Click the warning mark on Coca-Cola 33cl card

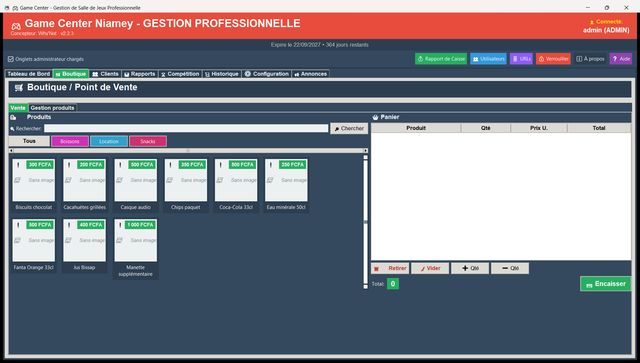[220, 165]
